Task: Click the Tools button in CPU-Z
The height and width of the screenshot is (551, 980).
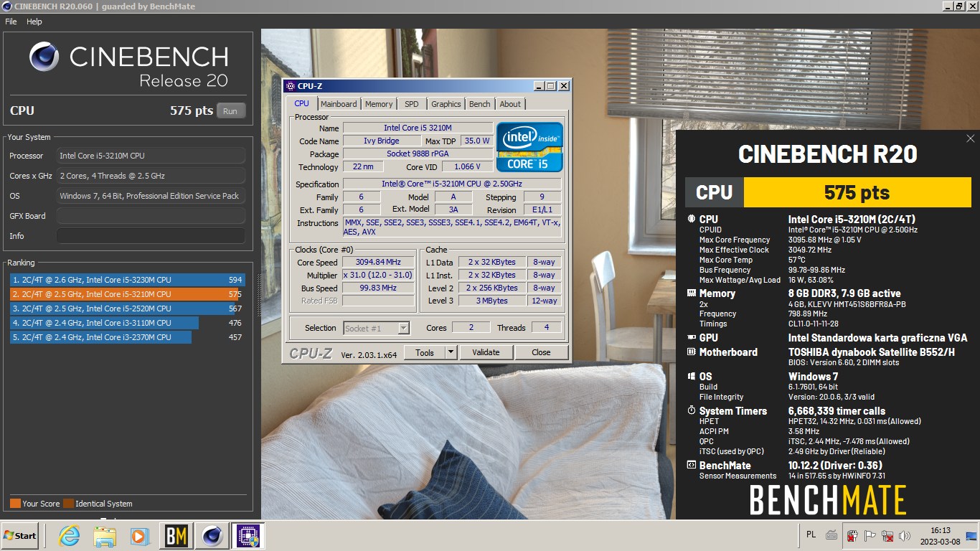Action: tap(425, 352)
